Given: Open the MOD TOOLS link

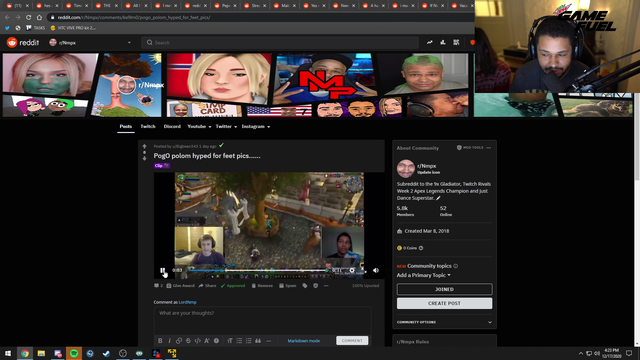Looking at the screenshot, I should point(470,148).
